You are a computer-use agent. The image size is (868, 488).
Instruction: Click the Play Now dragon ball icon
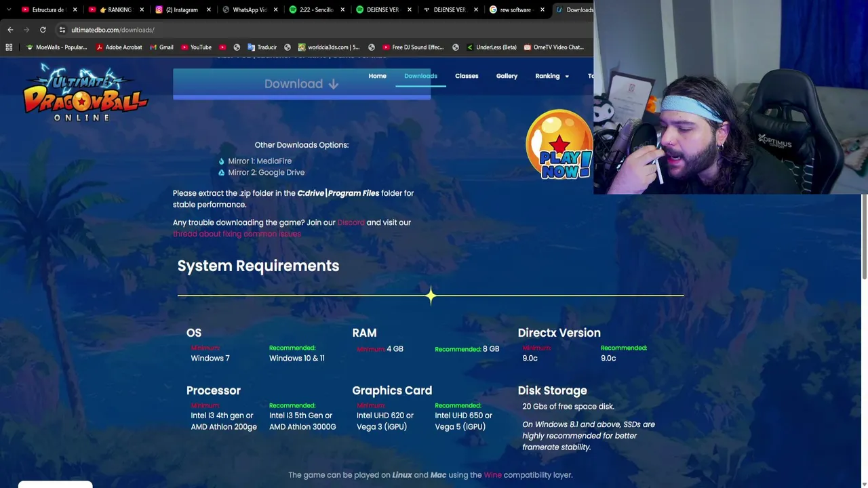(x=559, y=144)
